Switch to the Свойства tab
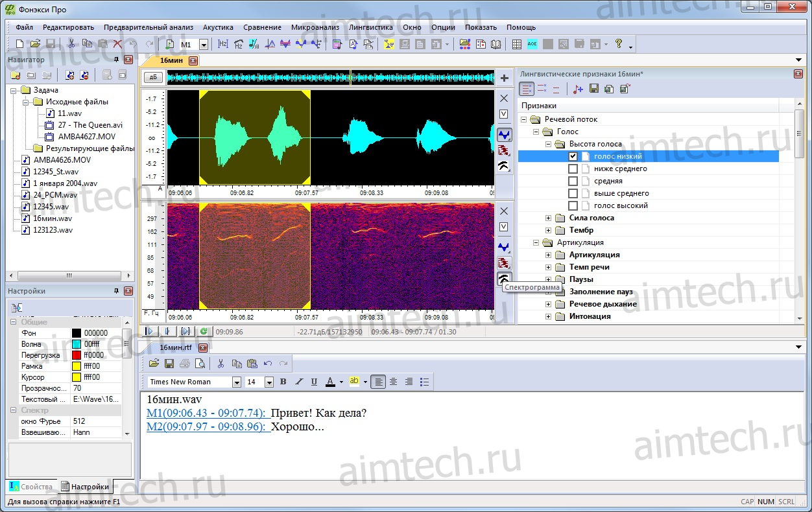Screen dimensions: 812x512 click(30, 487)
